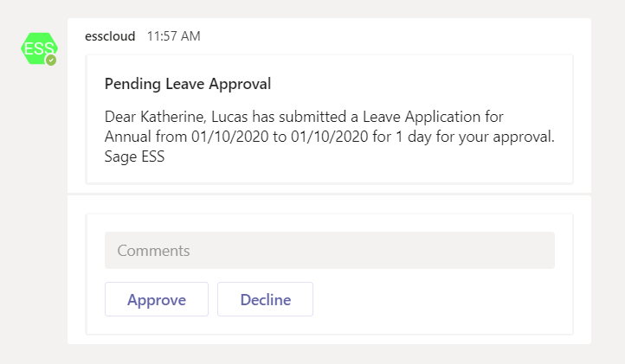625x364 pixels.
Task: Approve the leave request
Action: [157, 300]
